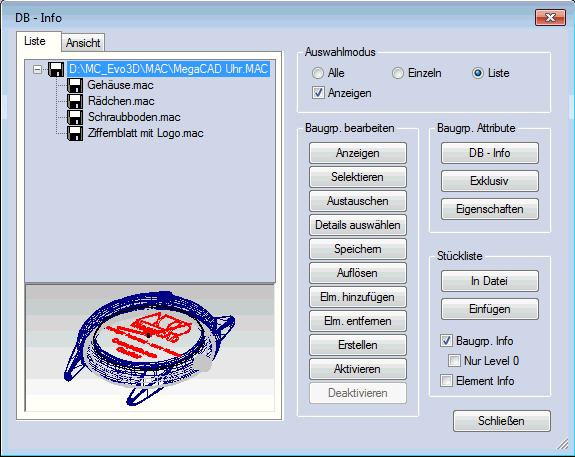The height and width of the screenshot is (457, 575).
Task: Select the Ziffernblatt mit Logo.mac tree entry
Action: (146, 133)
